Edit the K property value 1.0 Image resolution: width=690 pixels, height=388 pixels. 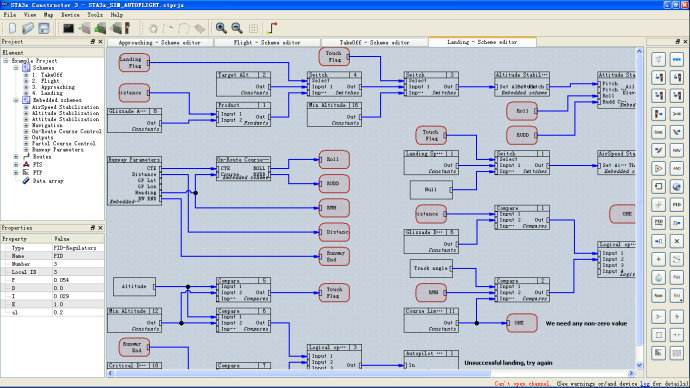click(78, 304)
